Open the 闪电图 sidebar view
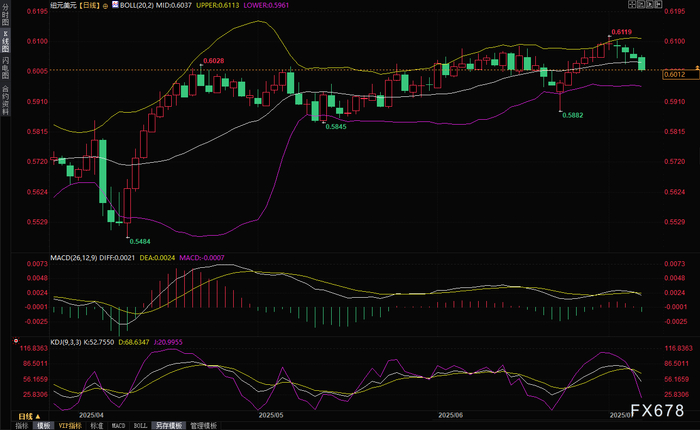 [5, 68]
